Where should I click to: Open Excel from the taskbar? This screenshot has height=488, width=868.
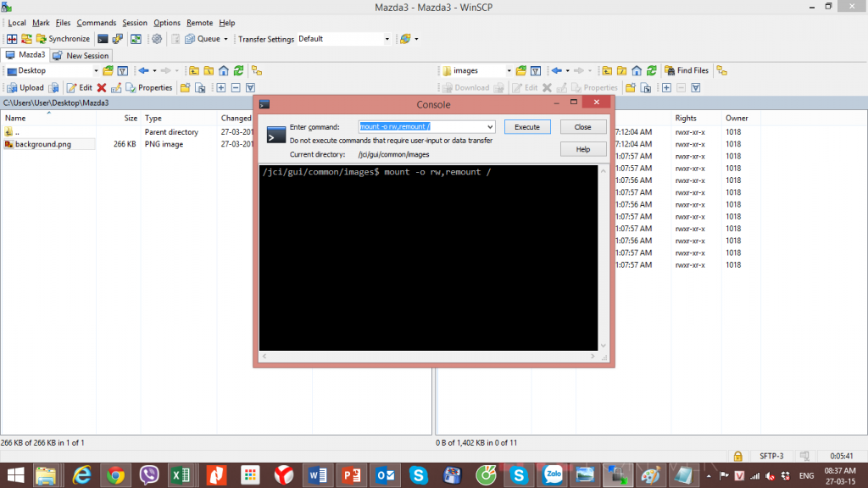pos(181,476)
